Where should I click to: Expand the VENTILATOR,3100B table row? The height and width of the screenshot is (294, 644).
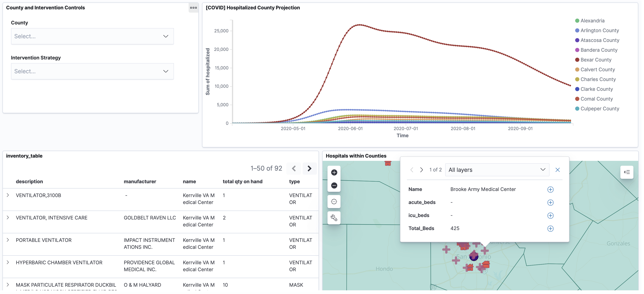tap(8, 195)
